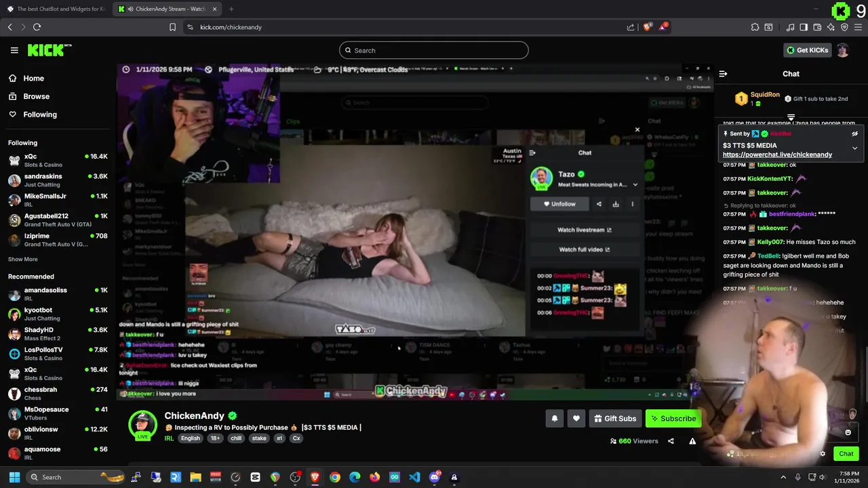Viewport: 868px width, 488px height.
Task: Select the 18+ tag
Action: tap(215, 439)
